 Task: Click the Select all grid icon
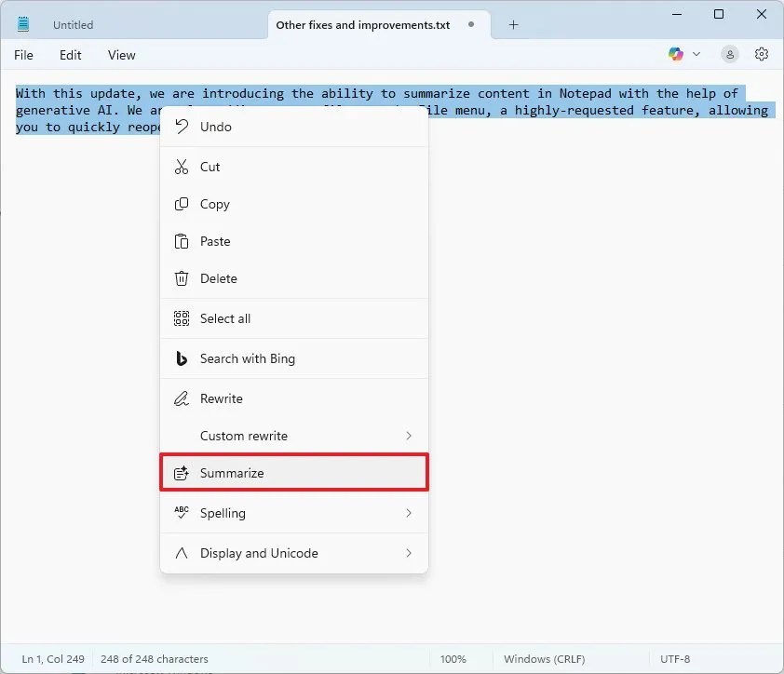pyautogui.click(x=182, y=318)
